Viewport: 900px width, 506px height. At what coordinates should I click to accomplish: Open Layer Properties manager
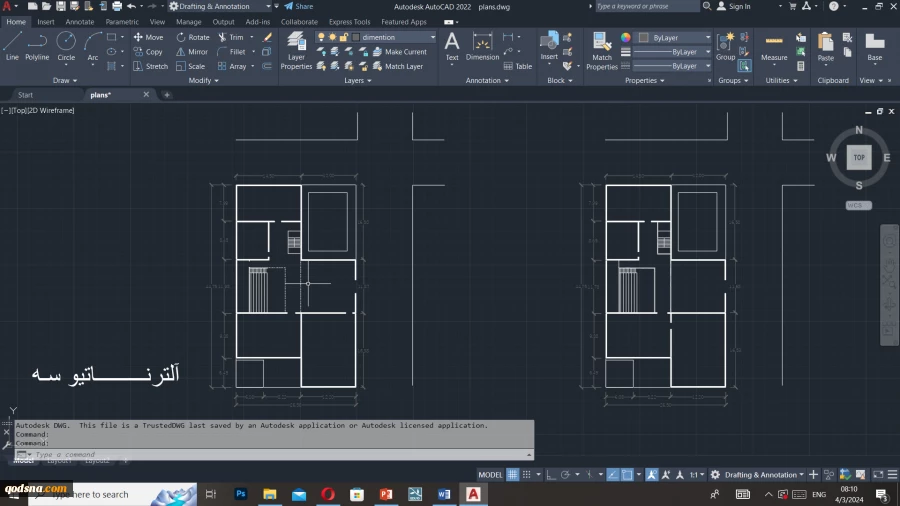(296, 50)
